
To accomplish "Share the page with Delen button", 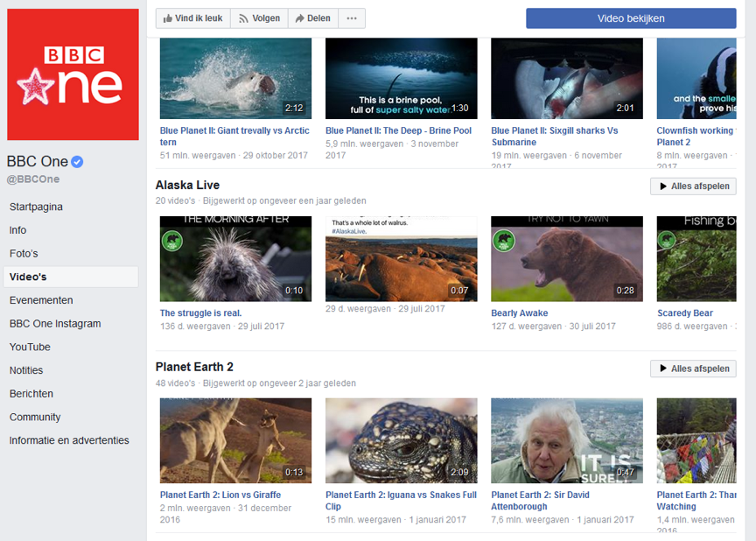I will (313, 18).
